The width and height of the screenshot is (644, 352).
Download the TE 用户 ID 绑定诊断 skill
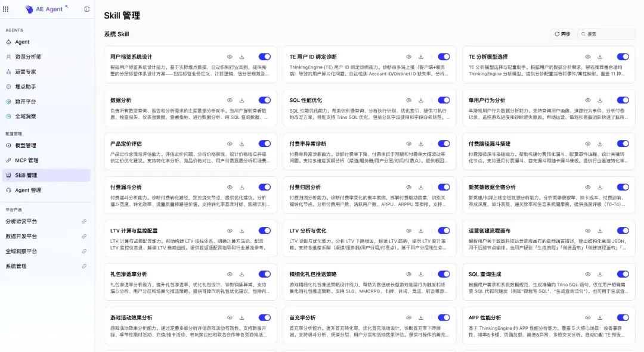[x=421, y=57]
